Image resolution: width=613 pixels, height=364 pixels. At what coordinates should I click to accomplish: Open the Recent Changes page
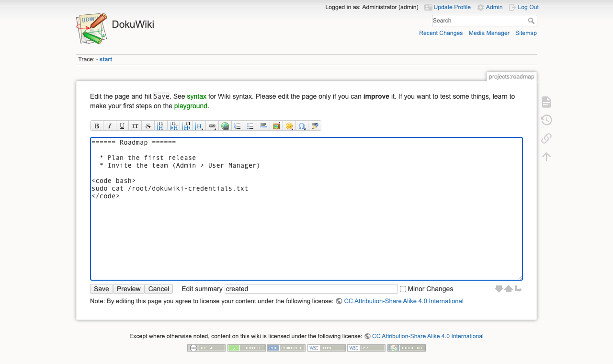(441, 33)
